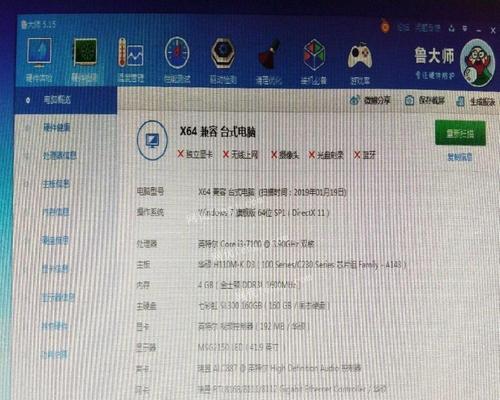The image size is (500, 400).
Task: Click the 复制信息 link
Action: (x=460, y=157)
